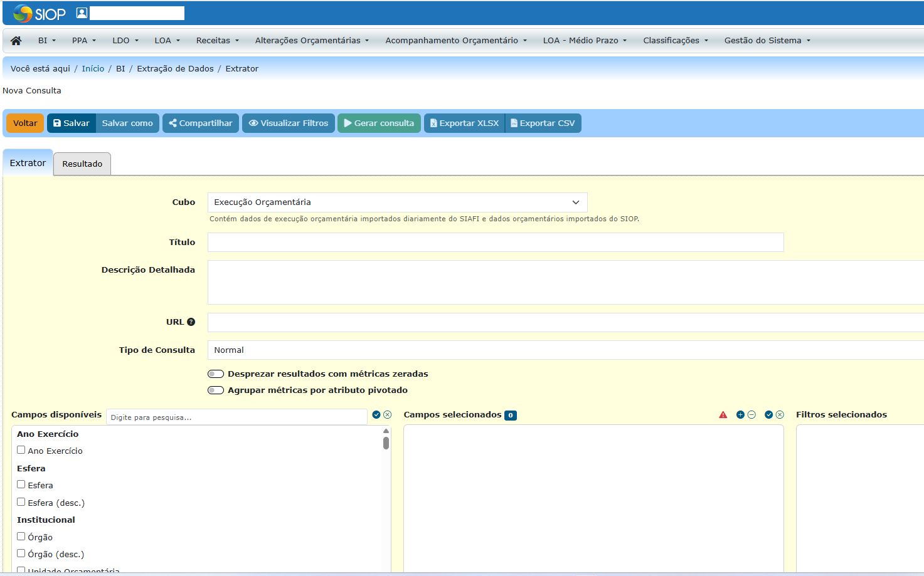
Task: Deselect all available fields x icon
Action: pos(388,414)
